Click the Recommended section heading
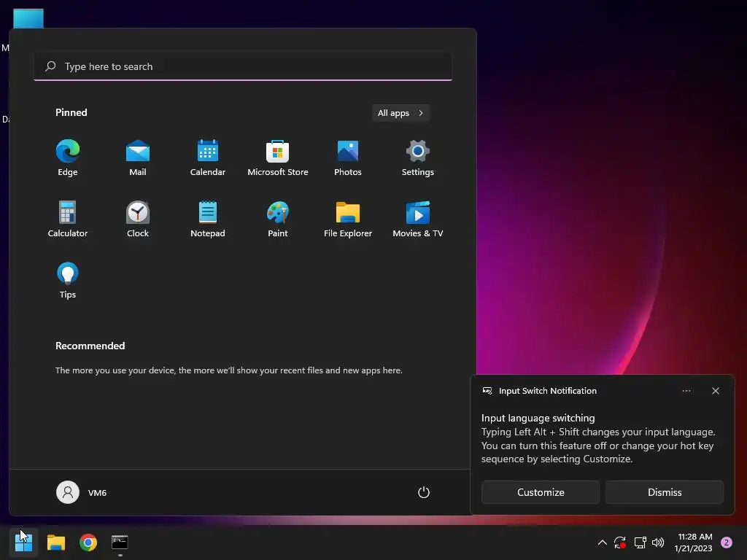This screenshot has height=560, width=747. tap(90, 346)
